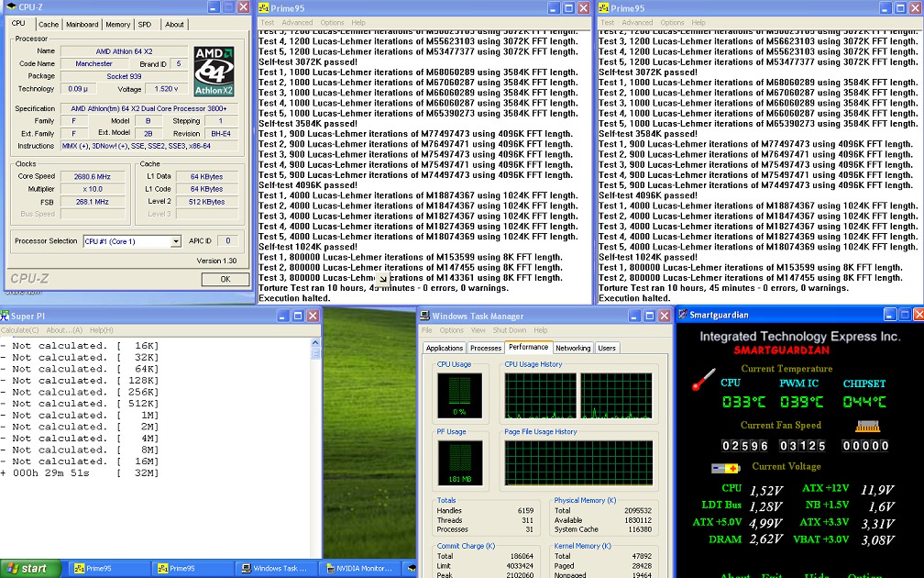The height and width of the screenshot is (578, 924).
Task: Click OK button in CPU-Z
Action: click(225, 279)
